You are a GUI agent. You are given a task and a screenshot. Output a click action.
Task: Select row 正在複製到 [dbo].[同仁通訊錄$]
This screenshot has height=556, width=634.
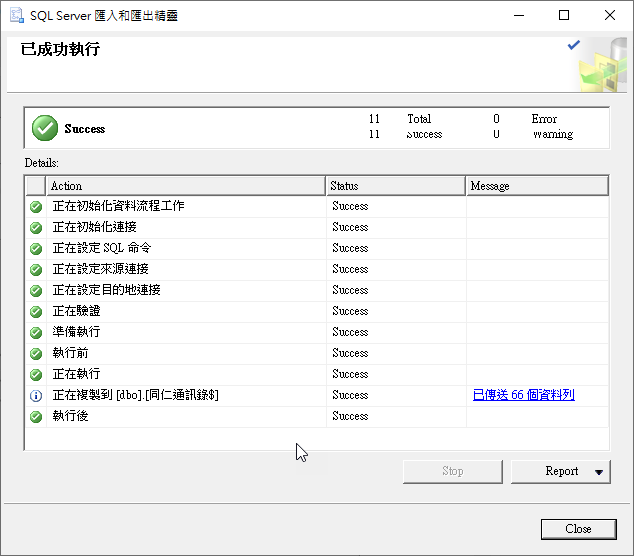317,396
